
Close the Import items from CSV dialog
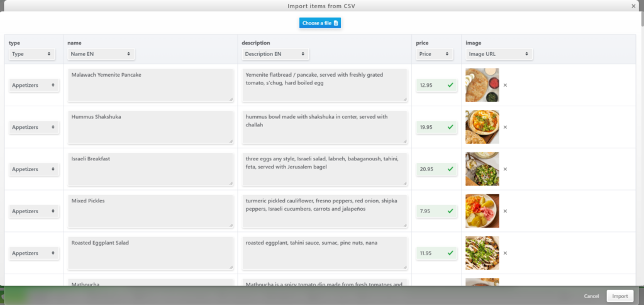click(x=633, y=6)
